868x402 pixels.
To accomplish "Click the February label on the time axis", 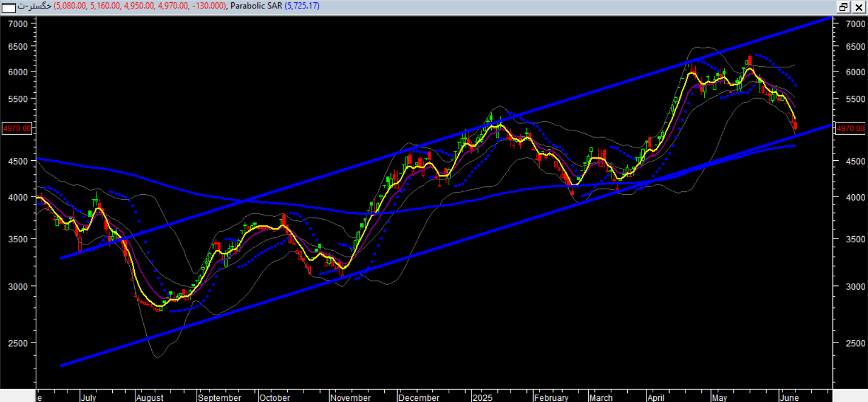I will (x=551, y=397).
